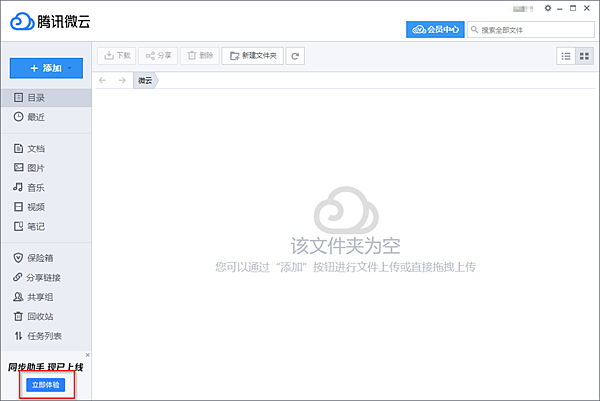Image resolution: width=600 pixels, height=401 pixels.
Task: Show 图片 pictures category
Action: (46, 168)
